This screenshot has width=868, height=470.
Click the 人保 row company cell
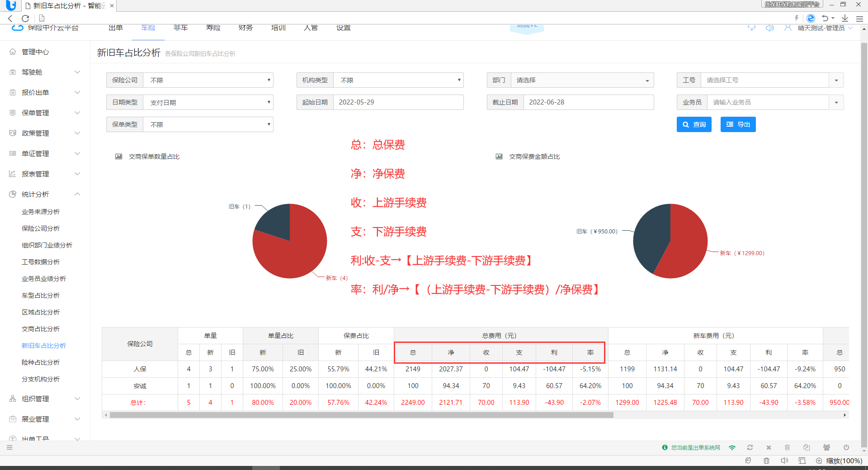pos(140,369)
